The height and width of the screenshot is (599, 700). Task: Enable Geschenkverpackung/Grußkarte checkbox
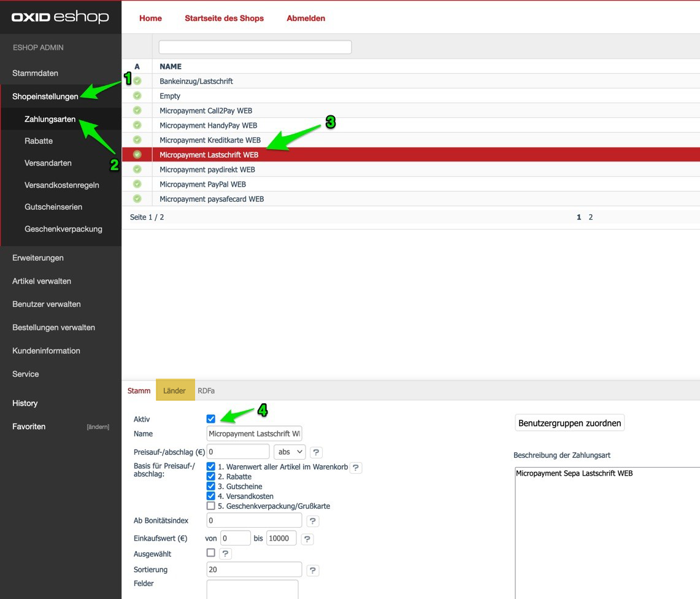[211, 506]
